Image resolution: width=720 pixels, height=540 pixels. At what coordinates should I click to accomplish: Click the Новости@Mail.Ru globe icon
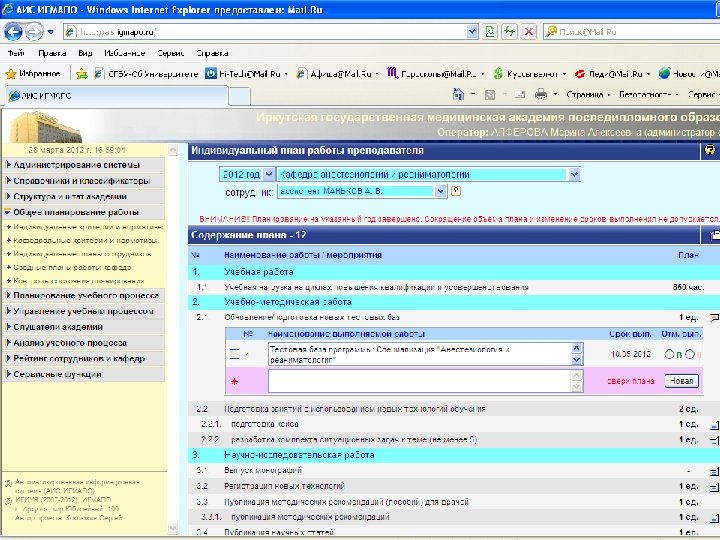click(x=664, y=73)
